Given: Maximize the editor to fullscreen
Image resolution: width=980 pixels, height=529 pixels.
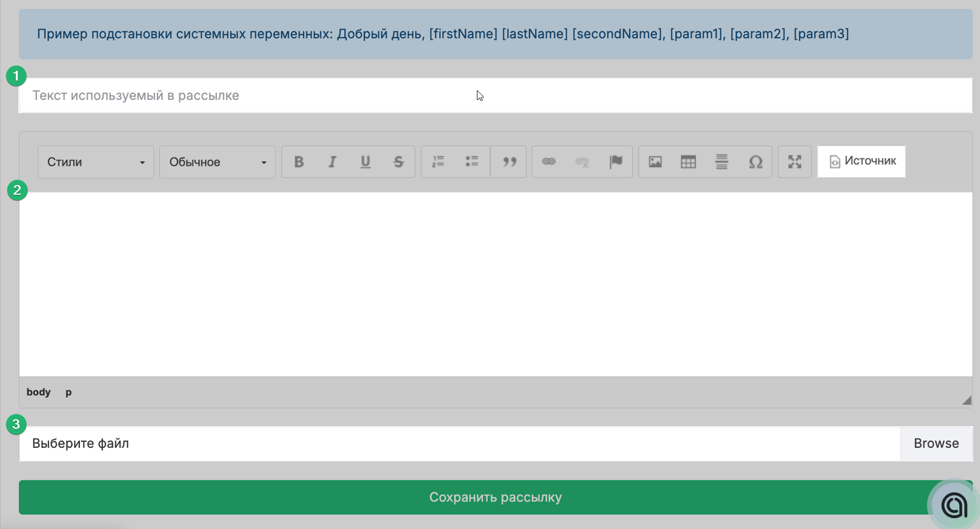Looking at the screenshot, I should coord(794,162).
